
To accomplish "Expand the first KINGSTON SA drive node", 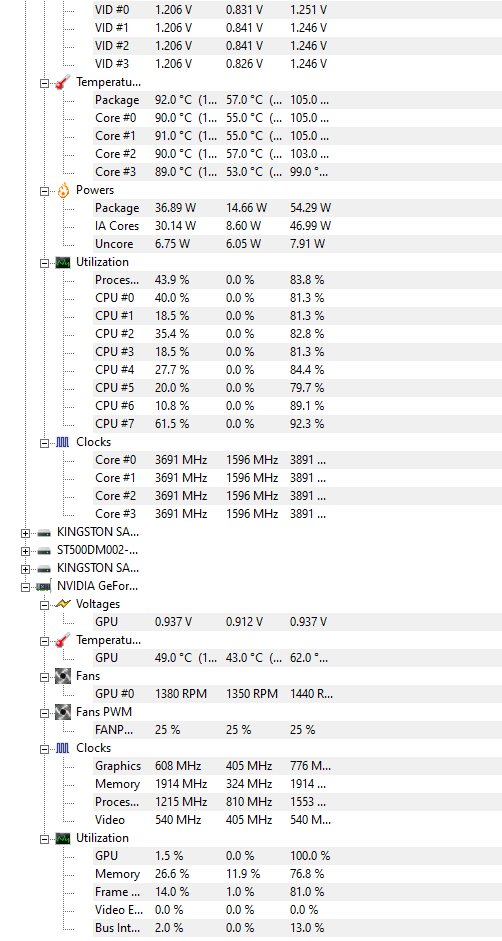I will click(x=25, y=533).
